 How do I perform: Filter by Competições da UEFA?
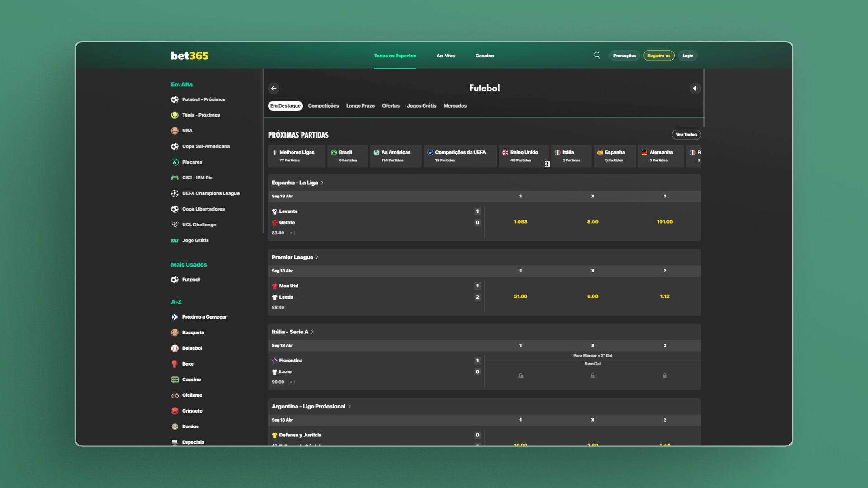click(460, 156)
